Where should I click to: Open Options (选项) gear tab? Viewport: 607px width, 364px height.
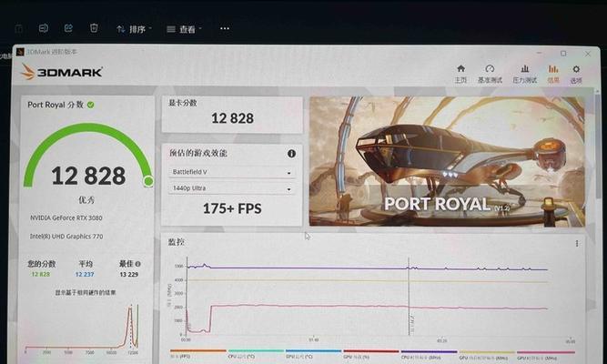(576, 74)
